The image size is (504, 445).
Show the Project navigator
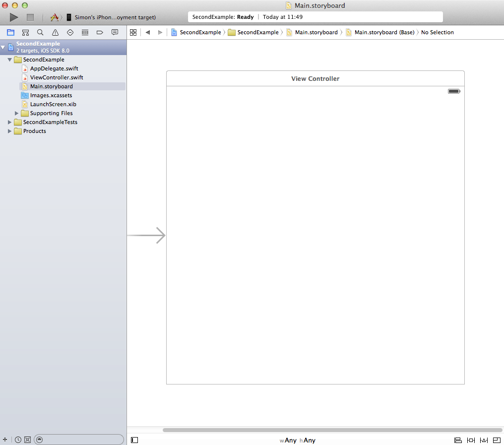pyautogui.click(x=10, y=32)
